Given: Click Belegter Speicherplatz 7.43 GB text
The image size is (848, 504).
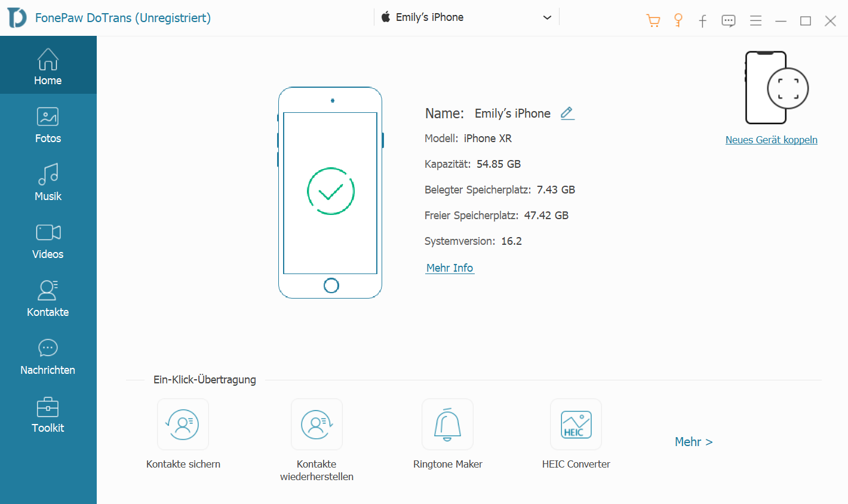Looking at the screenshot, I should pyautogui.click(x=500, y=190).
